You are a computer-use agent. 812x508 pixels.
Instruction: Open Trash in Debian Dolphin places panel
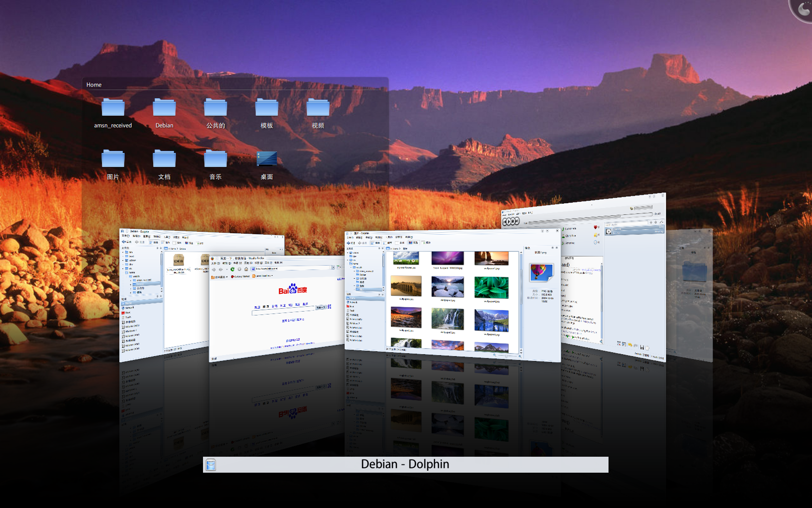[125, 317]
